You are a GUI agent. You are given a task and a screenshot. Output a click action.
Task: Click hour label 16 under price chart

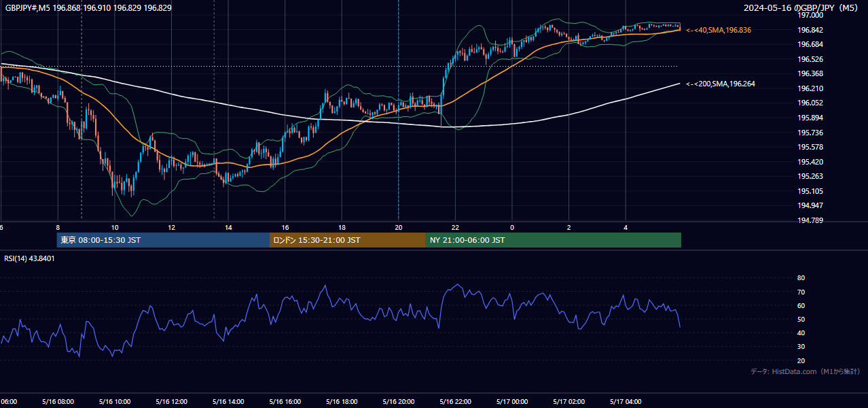(285, 227)
